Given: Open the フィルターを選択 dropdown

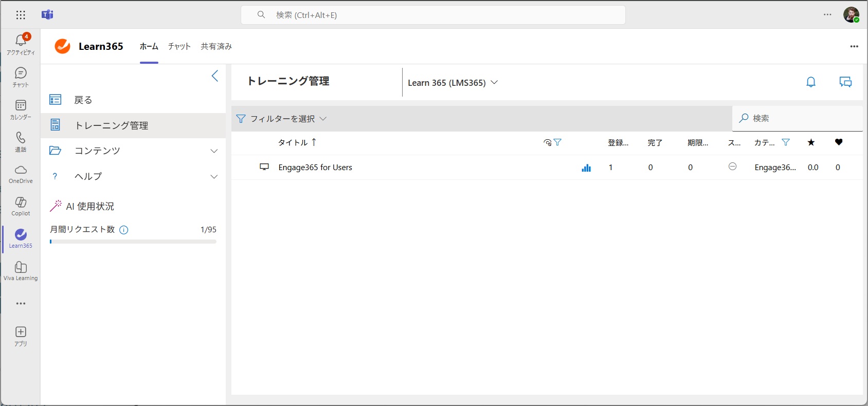Looking at the screenshot, I should [x=281, y=119].
